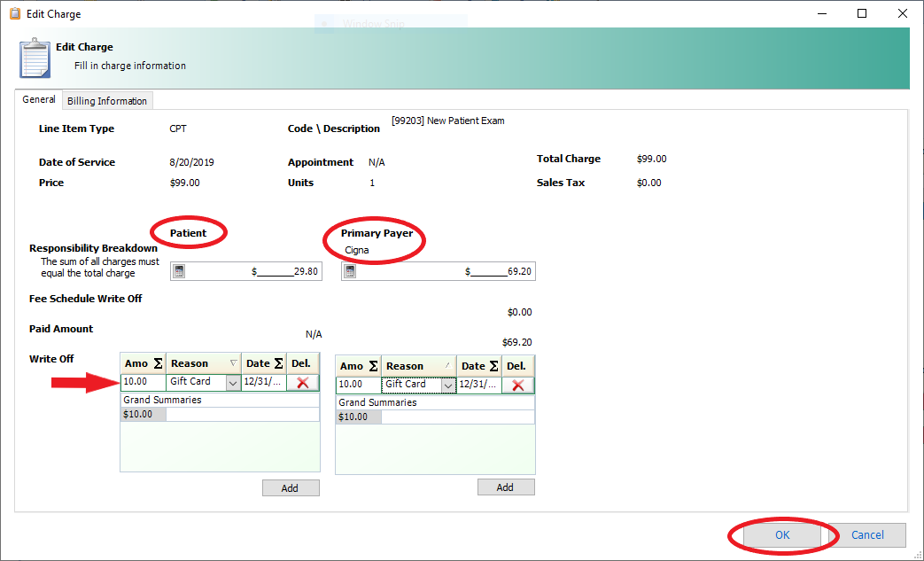924x561 pixels.
Task: Select the Patient Grand Summaries $10.00 total
Action: [x=144, y=414]
